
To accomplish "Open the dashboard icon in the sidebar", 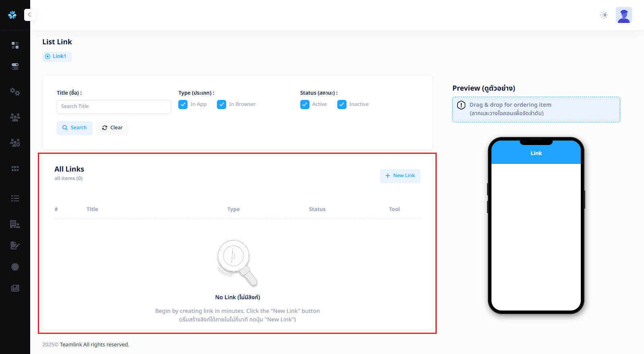I will click(15, 45).
